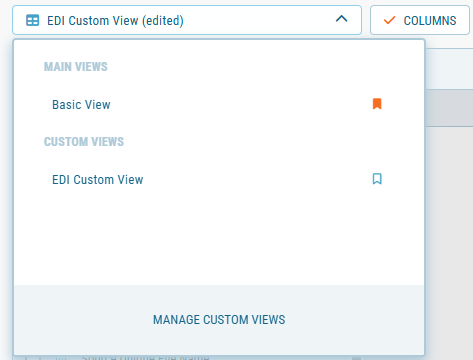
Task: Click the "(edited)" text in the view selector
Action: 163,21
